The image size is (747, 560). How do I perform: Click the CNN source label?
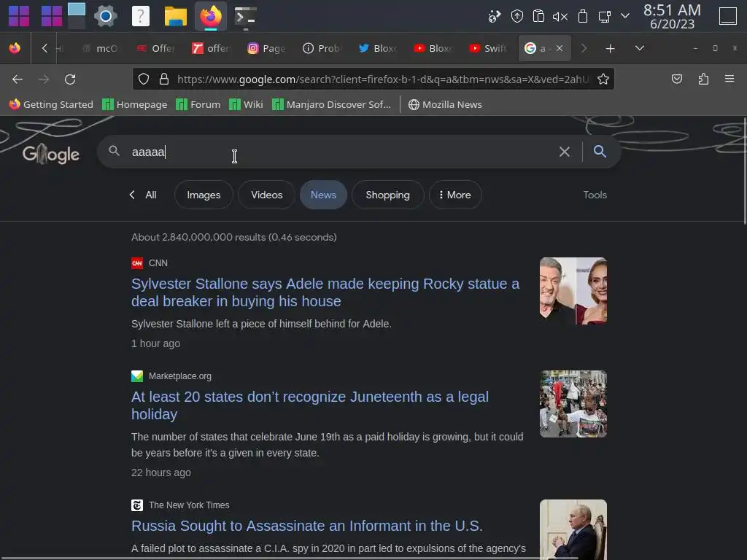pos(158,262)
